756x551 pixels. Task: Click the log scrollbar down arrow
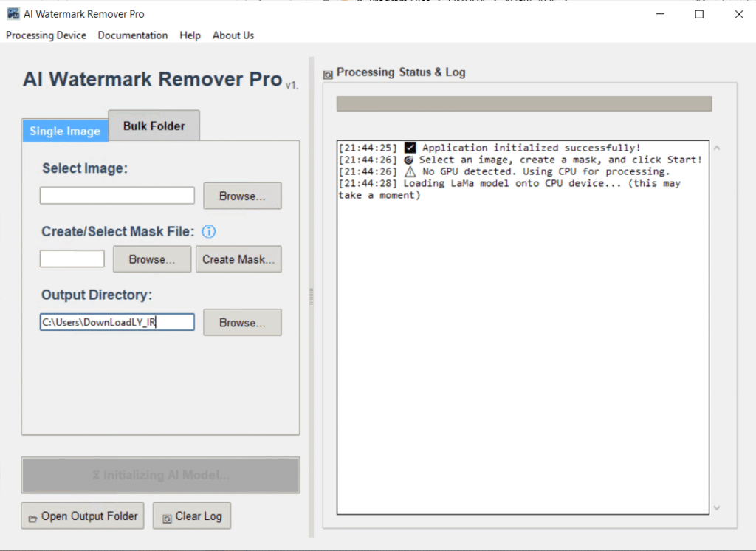coord(716,507)
